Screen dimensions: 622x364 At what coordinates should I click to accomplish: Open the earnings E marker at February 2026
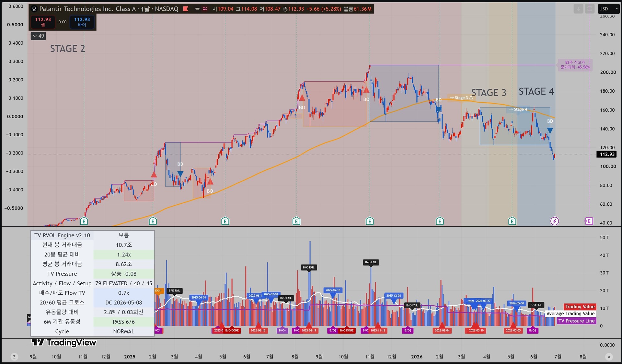(x=440, y=221)
